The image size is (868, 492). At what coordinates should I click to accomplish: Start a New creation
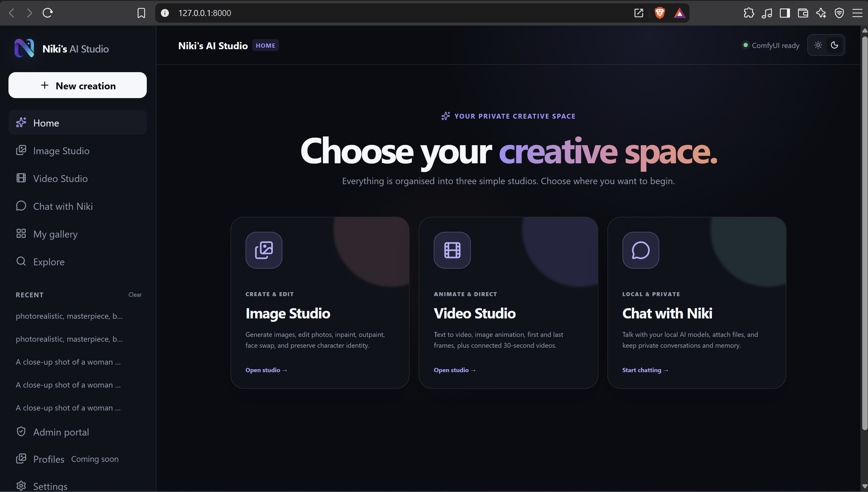(77, 85)
